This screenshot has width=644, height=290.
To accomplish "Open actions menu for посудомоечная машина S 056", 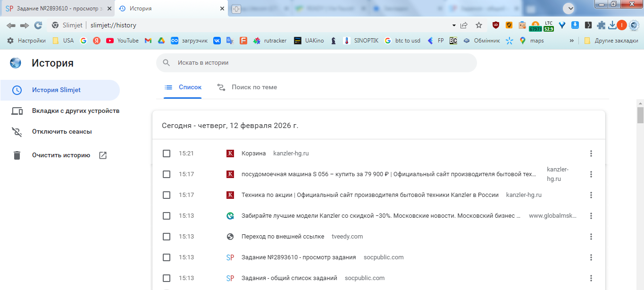I will point(591,174).
